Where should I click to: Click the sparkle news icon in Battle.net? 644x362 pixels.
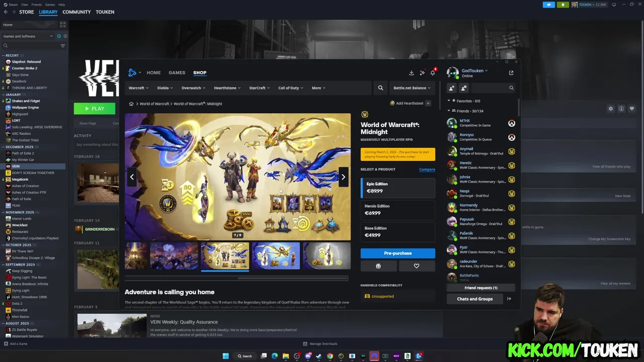point(422,73)
